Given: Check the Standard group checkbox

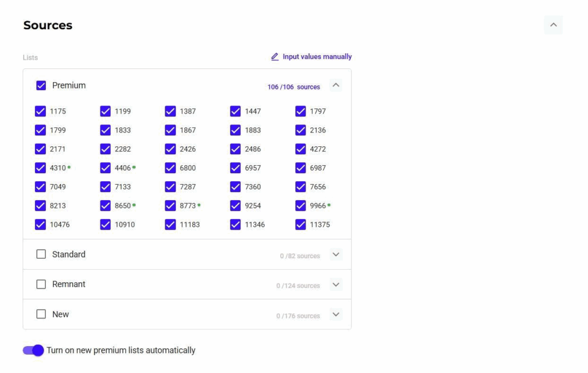Looking at the screenshot, I should [41, 254].
